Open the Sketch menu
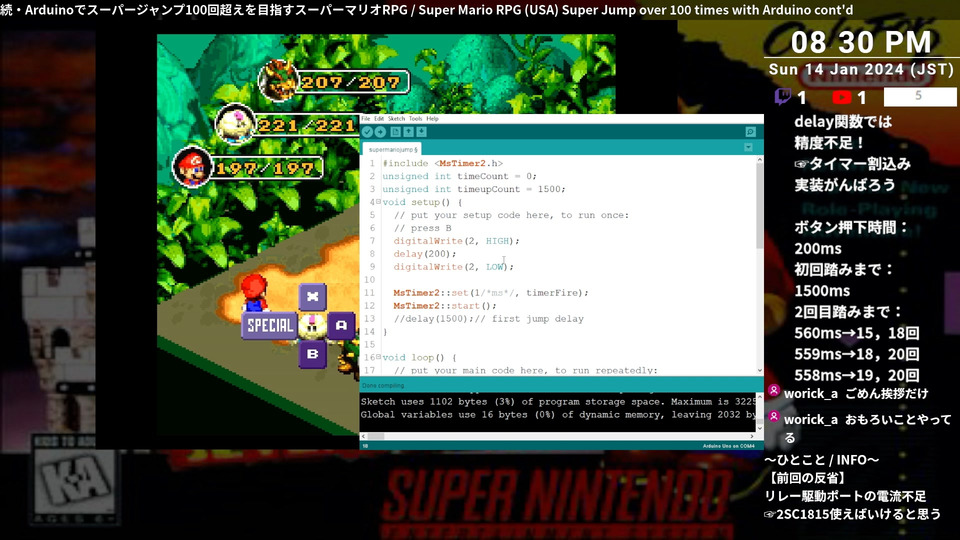 click(x=396, y=119)
